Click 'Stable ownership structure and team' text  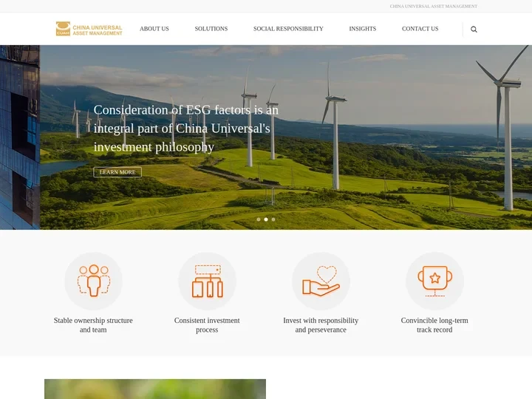point(93,325)
